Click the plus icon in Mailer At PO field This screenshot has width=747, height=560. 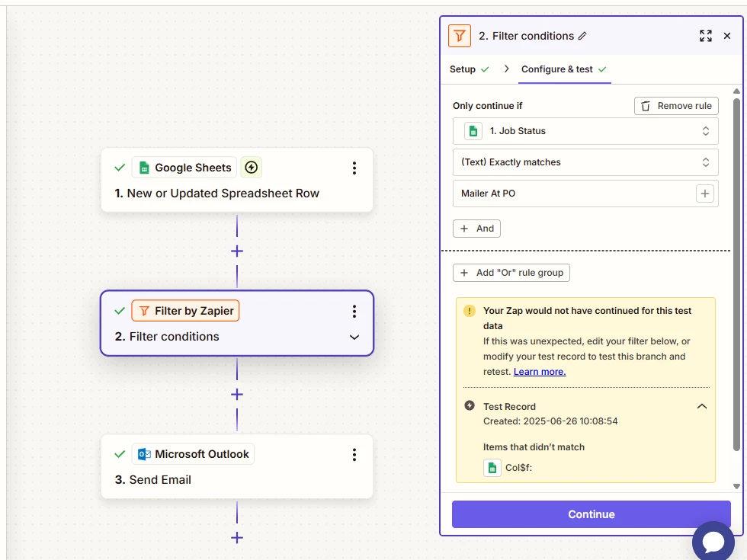click(x=705, y=194)
